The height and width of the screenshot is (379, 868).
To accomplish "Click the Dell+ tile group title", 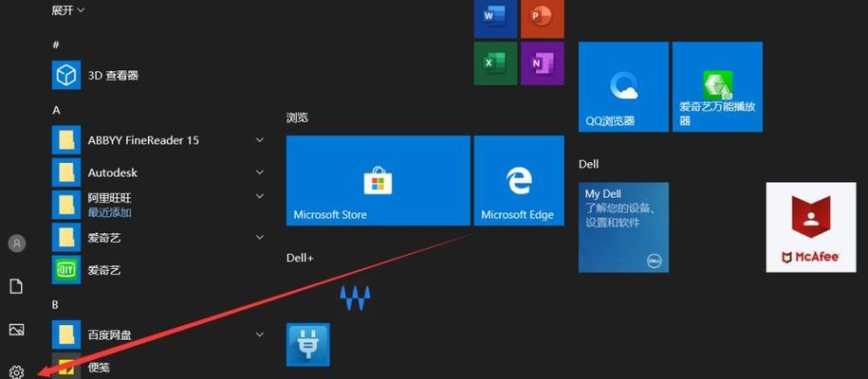I will 300,258.
